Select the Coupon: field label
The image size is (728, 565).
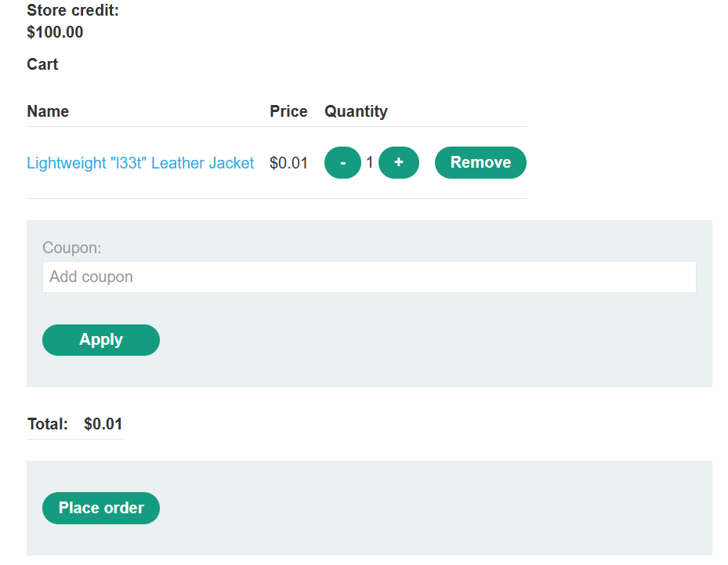click(x=71, y=248)
